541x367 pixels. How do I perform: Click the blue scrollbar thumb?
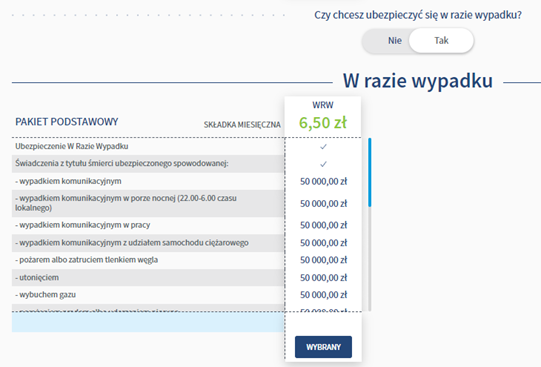coord(370,172)
